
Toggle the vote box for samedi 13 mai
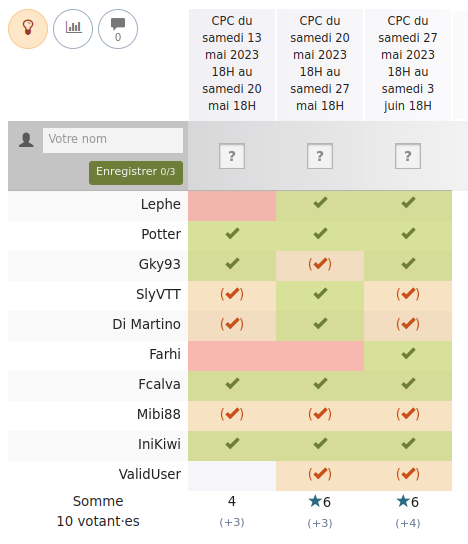(232, 156)
